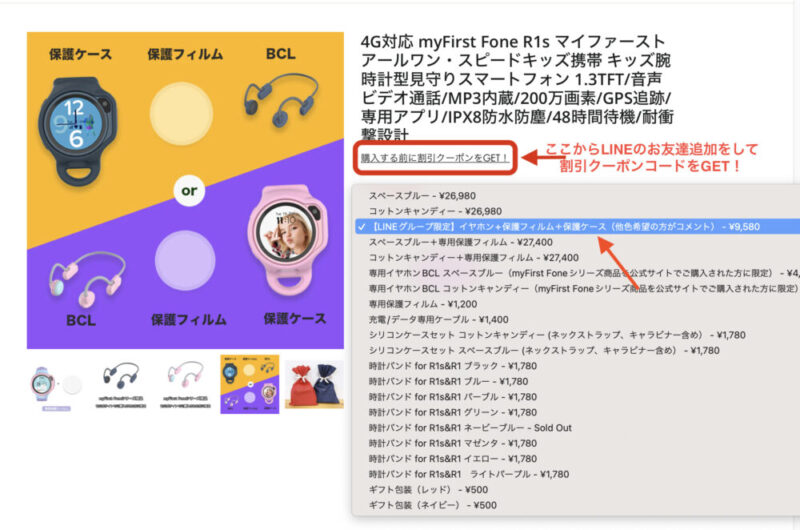The width and height of the screenshot is (800, 530).
Task: Select シリコンケースセット コットンキャンディー option
Action: click(x=577, y=335)
